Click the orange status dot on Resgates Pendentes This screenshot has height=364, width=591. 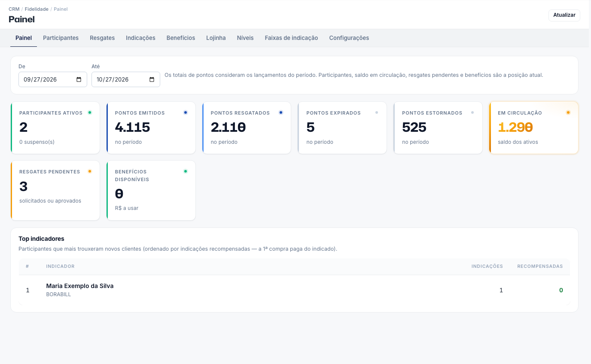90,171
